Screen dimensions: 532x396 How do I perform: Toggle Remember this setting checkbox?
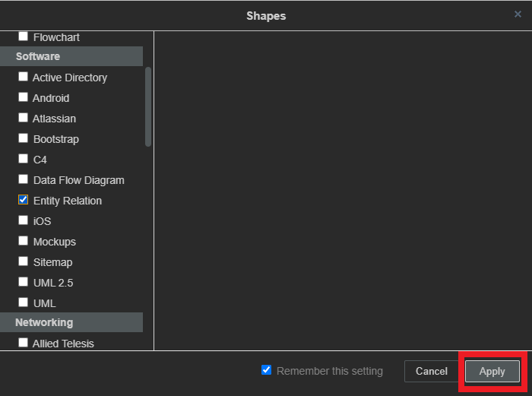(267, 370)
